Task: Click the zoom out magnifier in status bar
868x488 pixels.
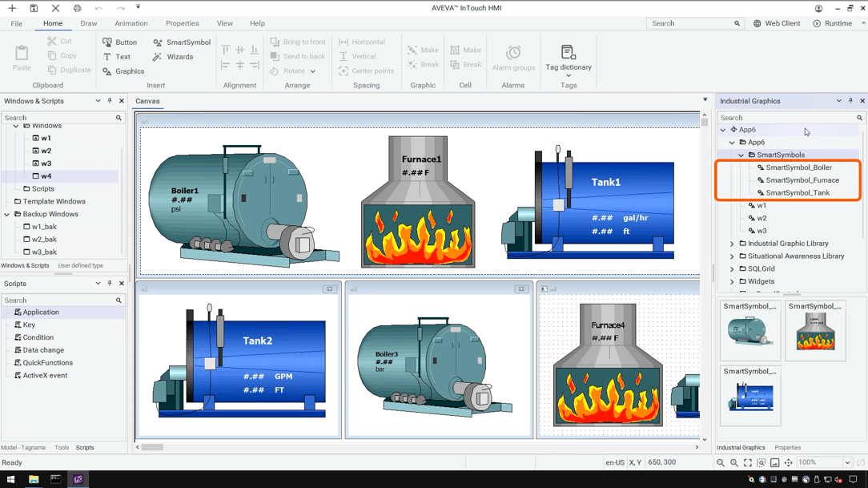Action: pyautogui.click(x=720, y=462)
